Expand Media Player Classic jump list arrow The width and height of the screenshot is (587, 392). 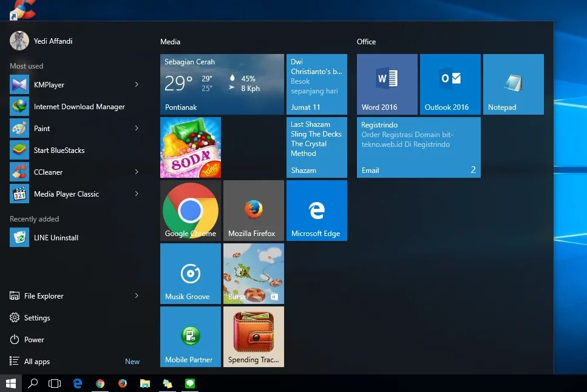[x=137, y=194]
